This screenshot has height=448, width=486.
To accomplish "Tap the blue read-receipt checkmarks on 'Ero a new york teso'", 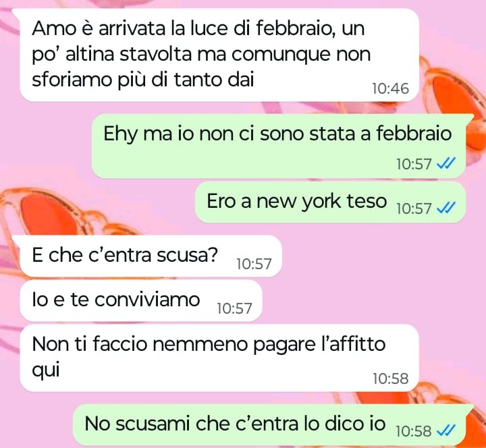I will tap(446, 208).
